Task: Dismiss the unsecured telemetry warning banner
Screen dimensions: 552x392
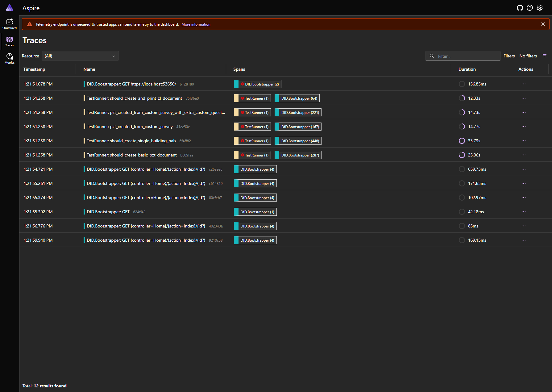Action: point(543,24)
